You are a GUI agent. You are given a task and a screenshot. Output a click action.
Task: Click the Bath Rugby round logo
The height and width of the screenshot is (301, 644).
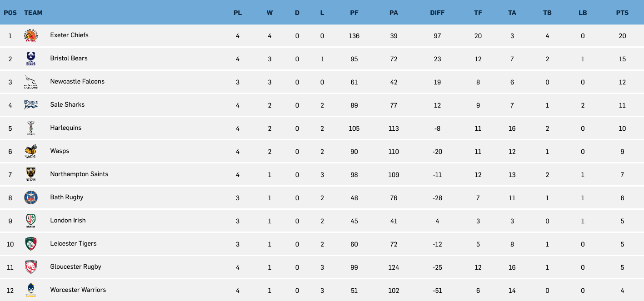[x=31, y=197]
